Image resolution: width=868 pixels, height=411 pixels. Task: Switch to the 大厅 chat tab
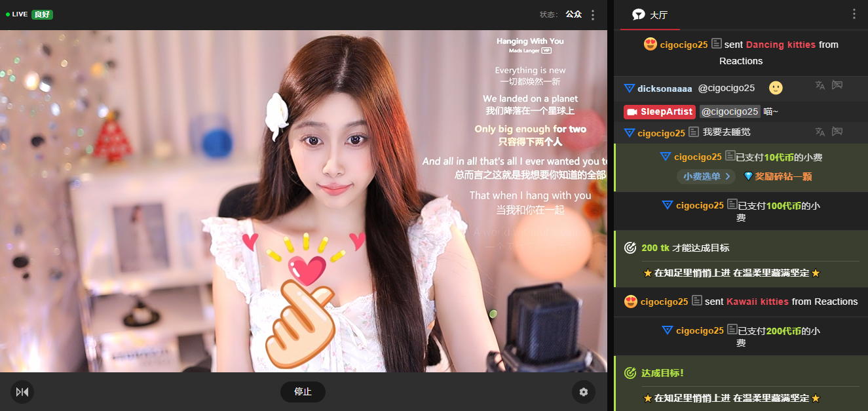tap(658, 15)
